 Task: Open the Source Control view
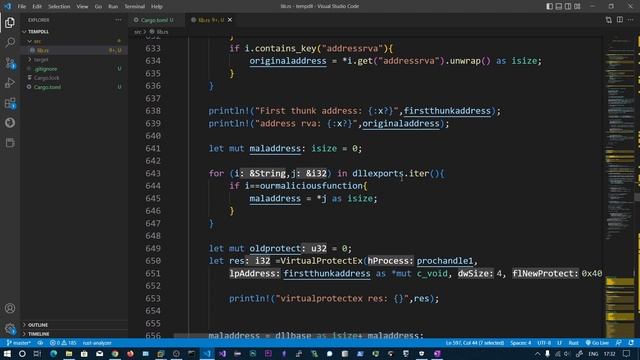[10, 62]
